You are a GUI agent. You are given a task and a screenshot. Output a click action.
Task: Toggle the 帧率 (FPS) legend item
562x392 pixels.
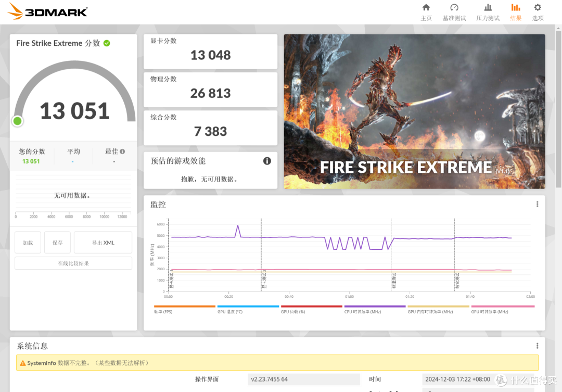pyautogui.click(x=185, y=309)
